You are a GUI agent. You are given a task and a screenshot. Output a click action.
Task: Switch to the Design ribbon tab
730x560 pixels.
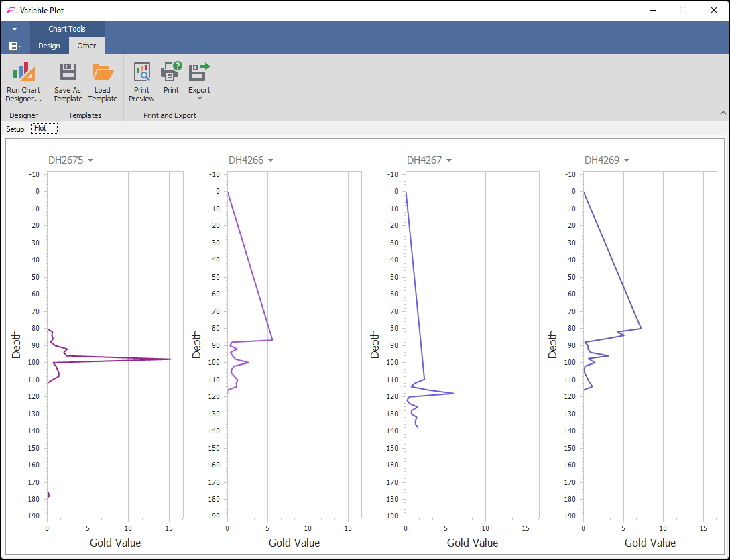tap(49, 46)
